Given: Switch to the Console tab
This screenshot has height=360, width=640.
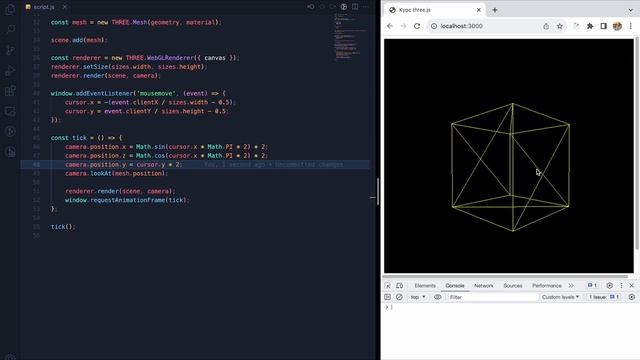Looking at the screenshot, I should pos(455,286).
